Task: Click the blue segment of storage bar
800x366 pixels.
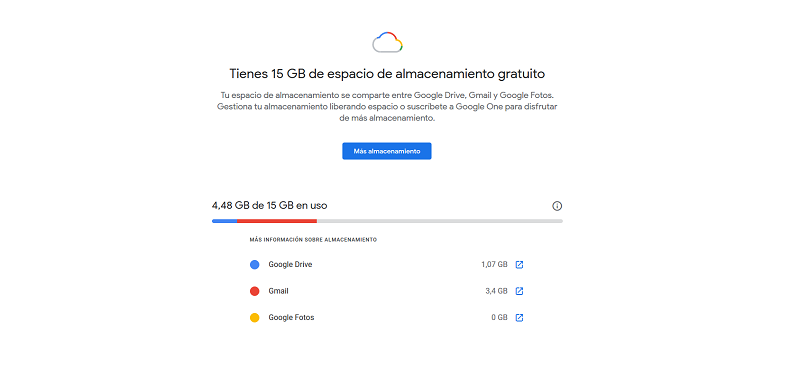Action: 224,221
